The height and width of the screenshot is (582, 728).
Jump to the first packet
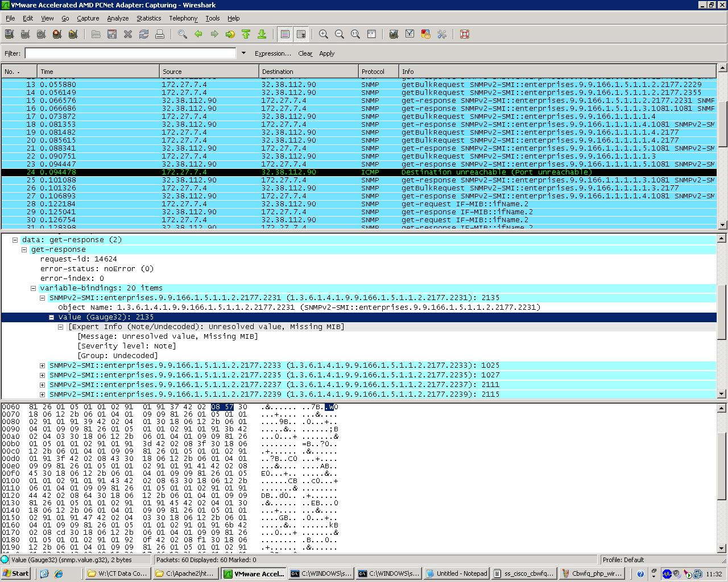pos(246,34)
